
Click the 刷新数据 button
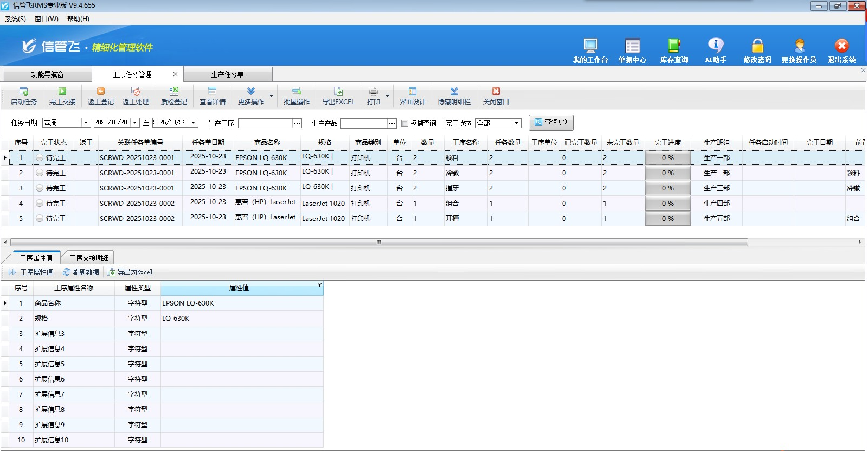(81, 272)
